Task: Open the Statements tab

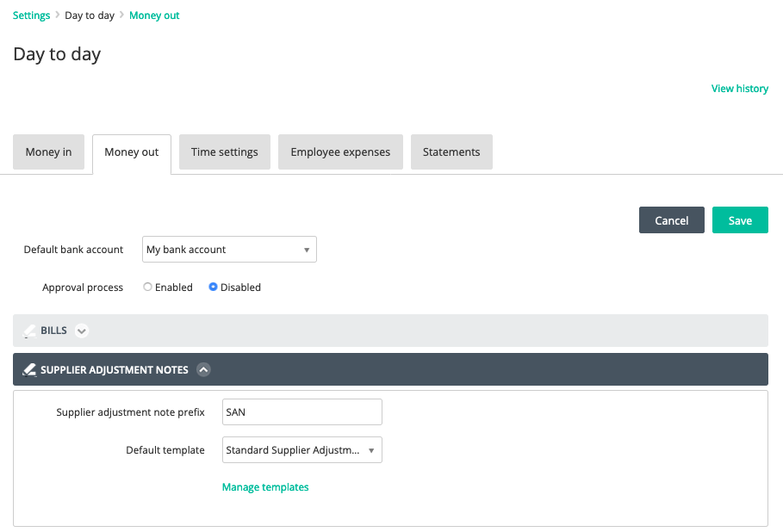Action: pyautogui.click(x=451, y=152)
